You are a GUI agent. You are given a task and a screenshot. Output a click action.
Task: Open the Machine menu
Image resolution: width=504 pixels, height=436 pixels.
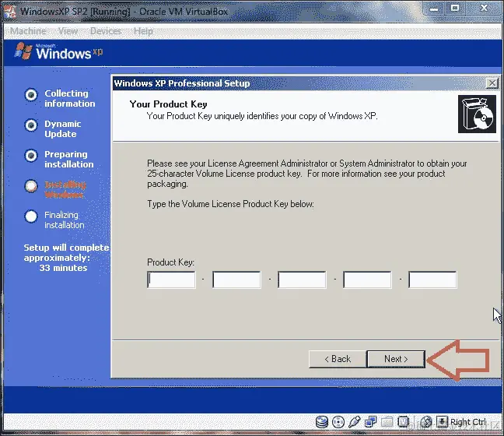(28, 31)
